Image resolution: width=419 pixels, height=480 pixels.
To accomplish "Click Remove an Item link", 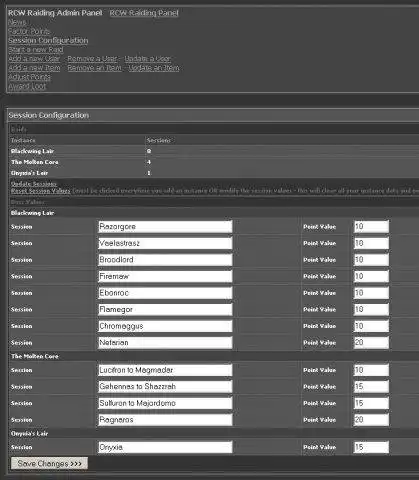I will point(95,68).
